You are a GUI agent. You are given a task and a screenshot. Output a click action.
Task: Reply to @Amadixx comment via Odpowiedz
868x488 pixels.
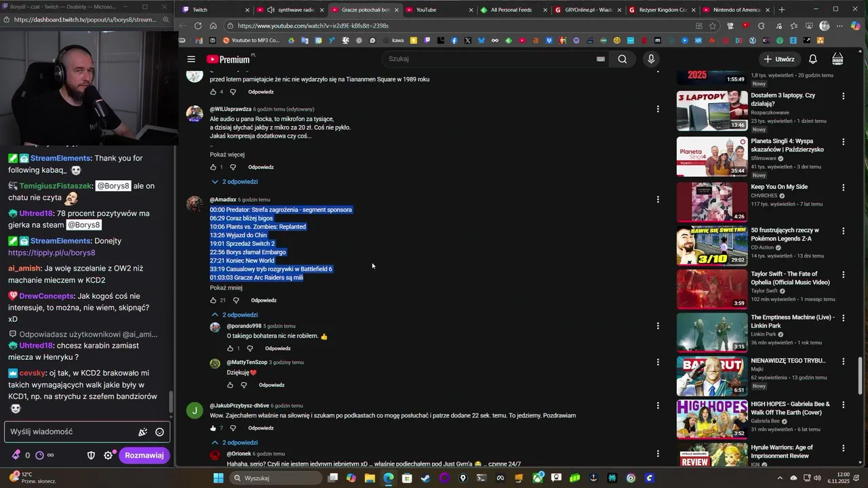coord(264,300)
